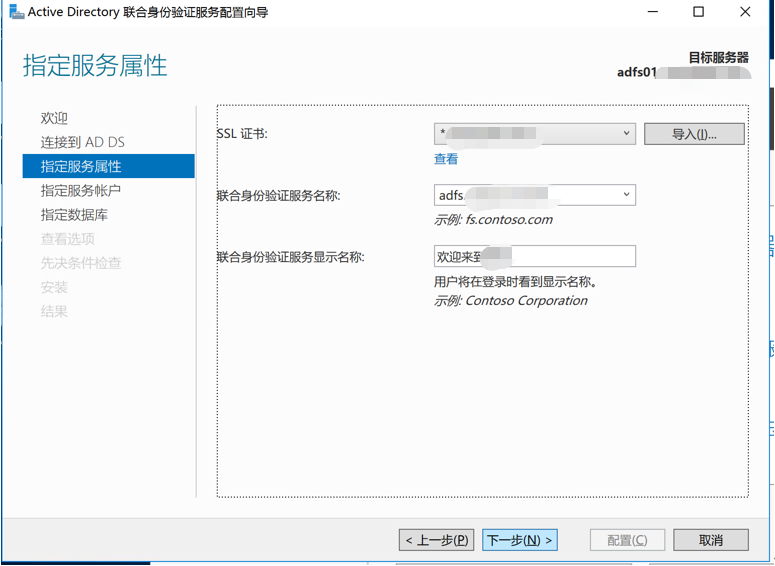Viewport: 775px width, 566px height.
Task: Select the 指定服务属性 step
Action: coord(109,166)
